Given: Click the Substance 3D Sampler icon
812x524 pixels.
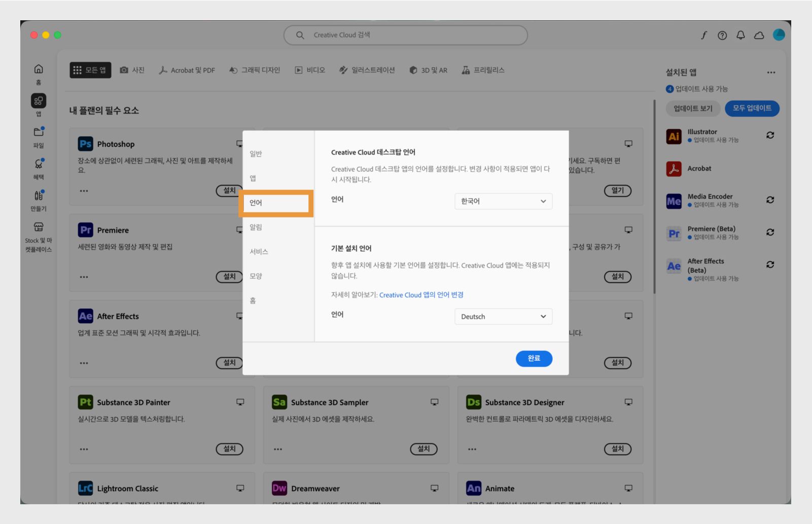Looking at the screenshot, I should click(x=279, y=402).
